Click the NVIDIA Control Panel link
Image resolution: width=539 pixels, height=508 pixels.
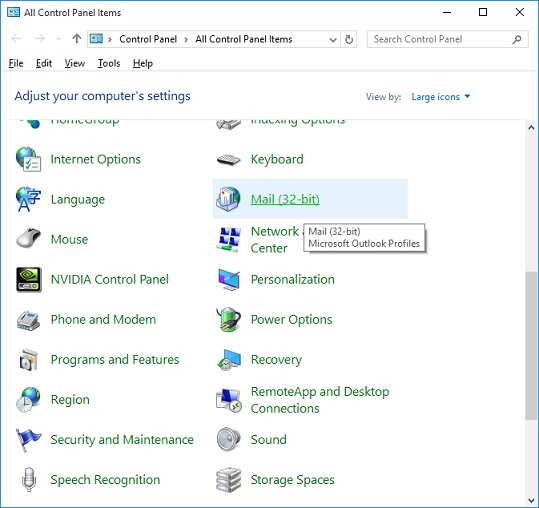point(110,279)
